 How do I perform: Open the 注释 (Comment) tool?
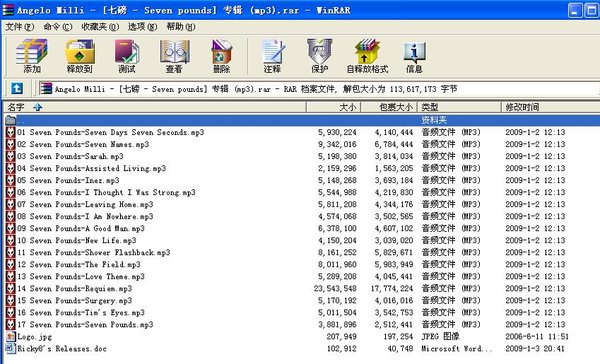(272, 56)
